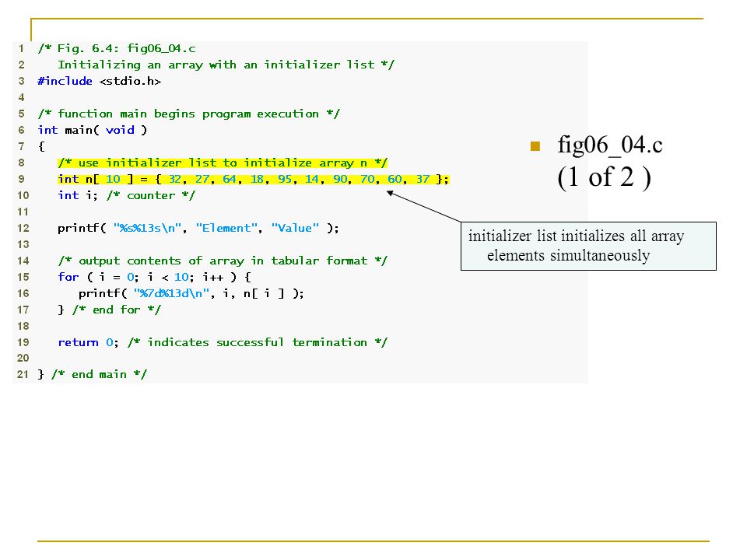Click 'i < 10;' loop condition on line 15
Screen dimensions: 747x560
[x=170, y=277]
